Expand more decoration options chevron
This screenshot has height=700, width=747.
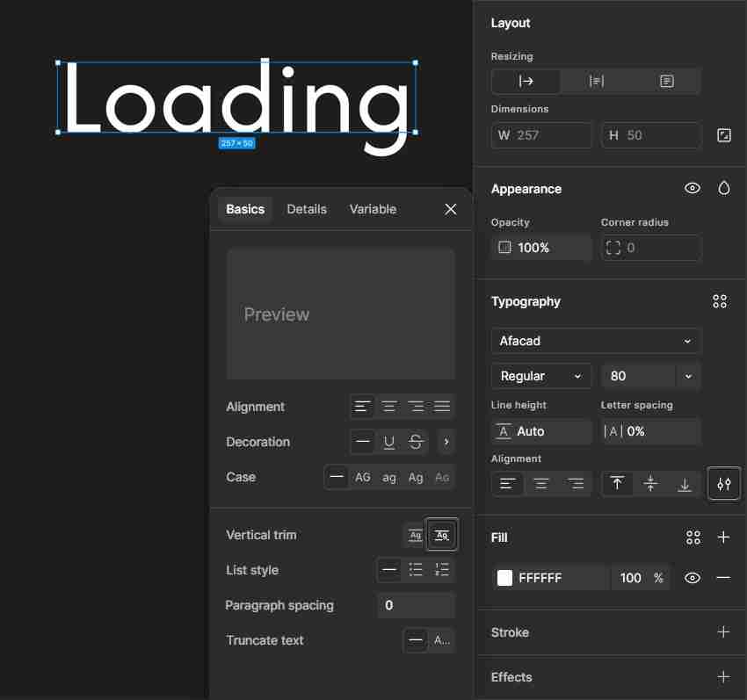pos(446,442)
